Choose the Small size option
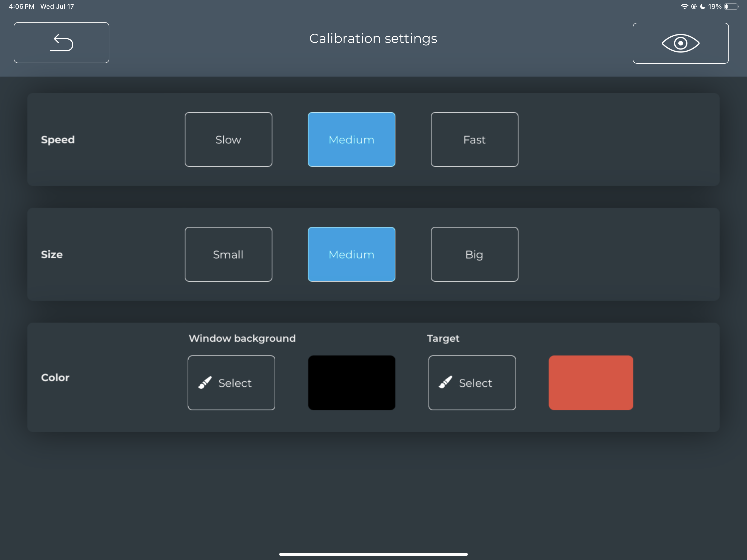The image size is (747, 560). pos(228,254)
